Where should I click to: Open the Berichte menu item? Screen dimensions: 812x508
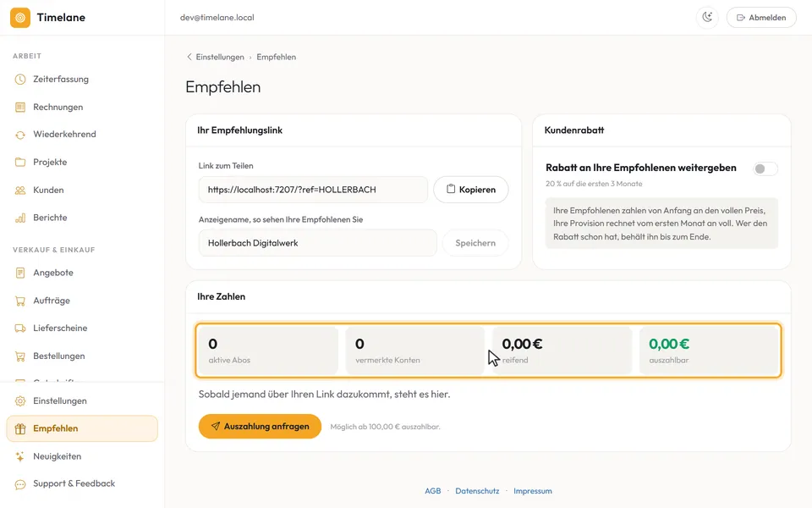pos(82,218)
